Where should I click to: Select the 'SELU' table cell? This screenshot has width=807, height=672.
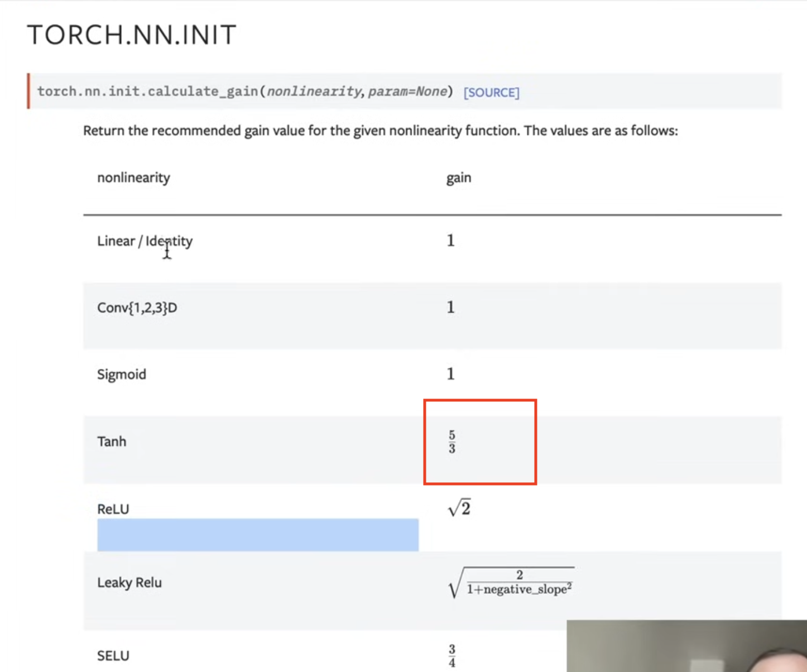tap(113, 655)
